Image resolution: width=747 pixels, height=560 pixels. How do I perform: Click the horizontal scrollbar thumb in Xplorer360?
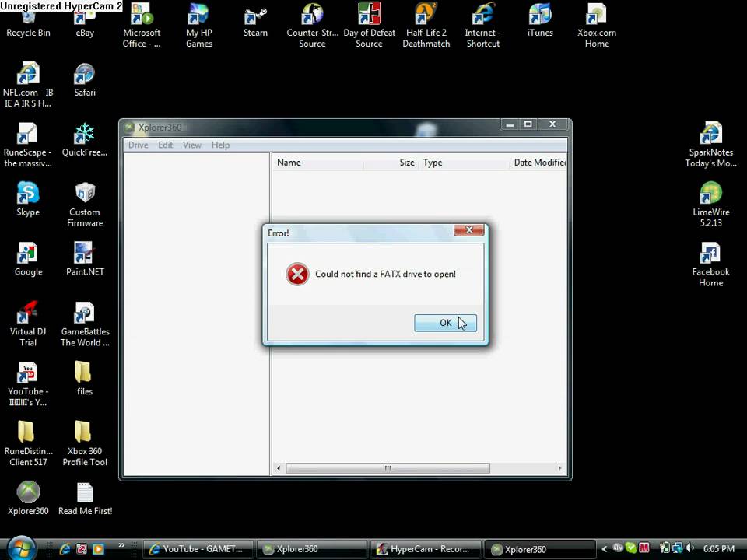point(388,468)
